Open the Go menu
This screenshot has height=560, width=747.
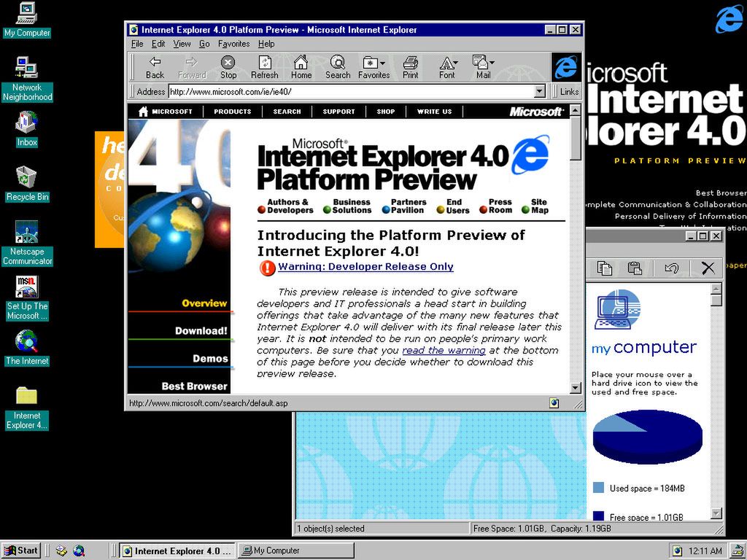click(x=204, y=44)
